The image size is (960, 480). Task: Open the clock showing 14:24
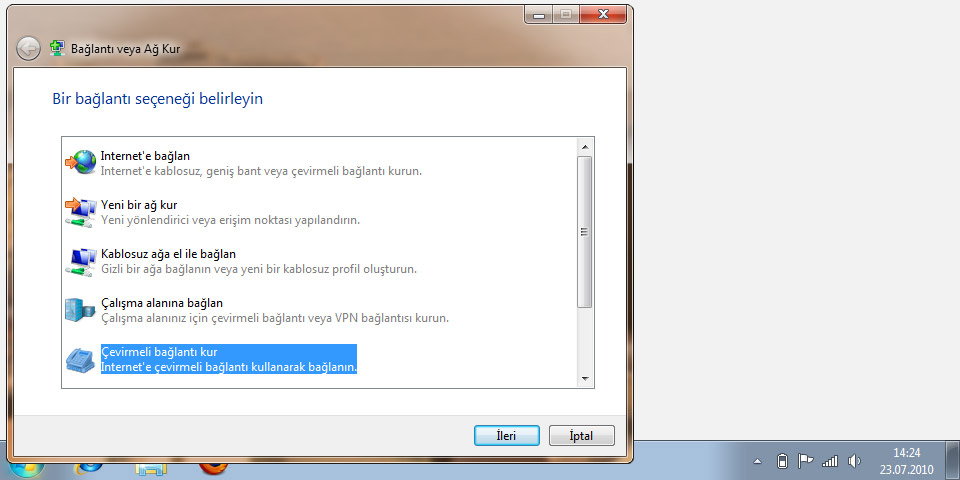907,460
